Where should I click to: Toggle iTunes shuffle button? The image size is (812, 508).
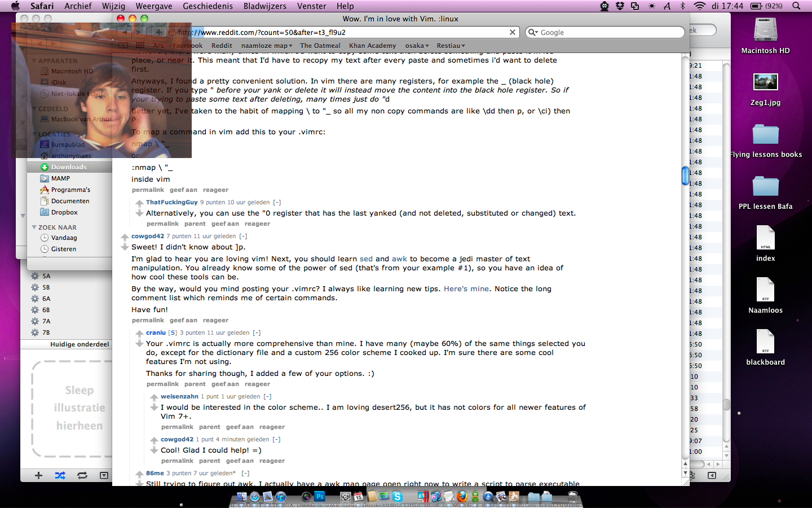click(x=60, y=475)
